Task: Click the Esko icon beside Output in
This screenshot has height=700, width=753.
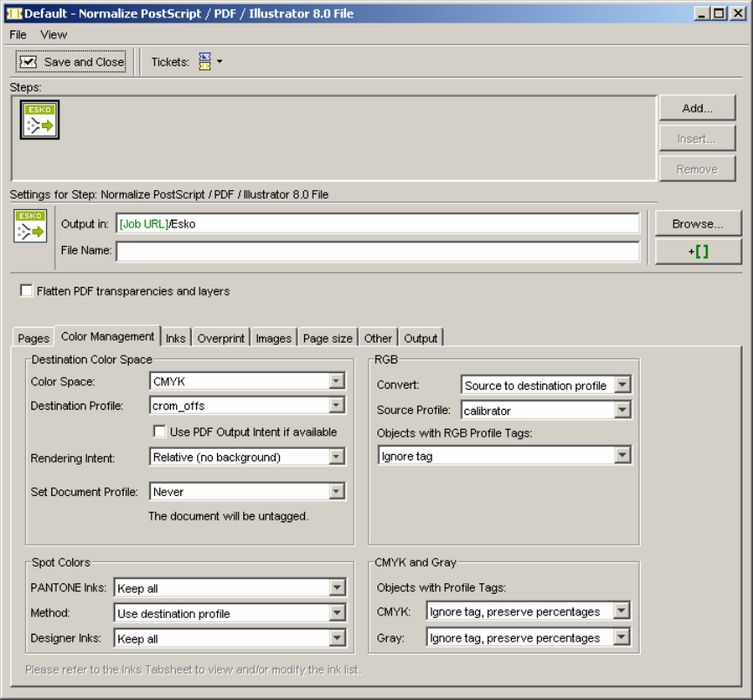Action: pos(31,226)
